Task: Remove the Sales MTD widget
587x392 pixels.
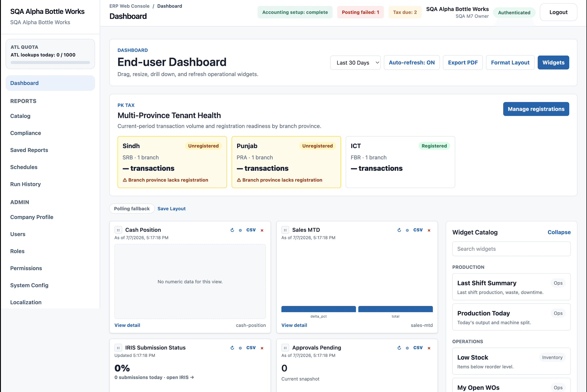Action: 429,230
